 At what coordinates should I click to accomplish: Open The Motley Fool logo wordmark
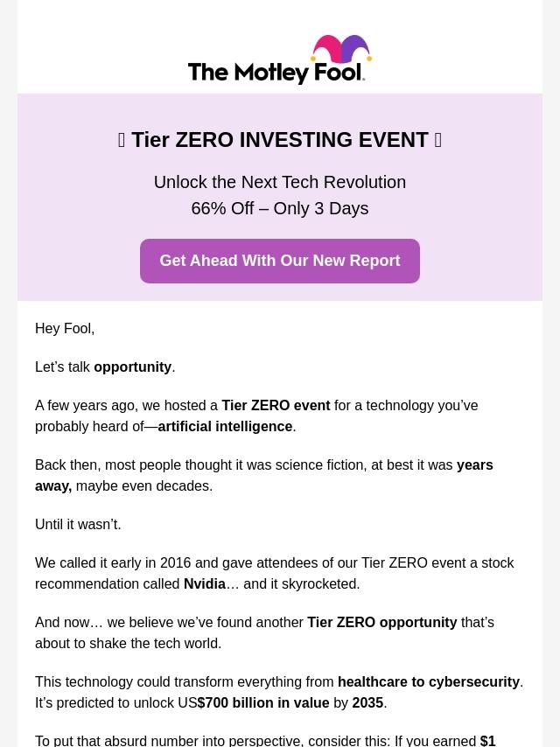(276, 73)
